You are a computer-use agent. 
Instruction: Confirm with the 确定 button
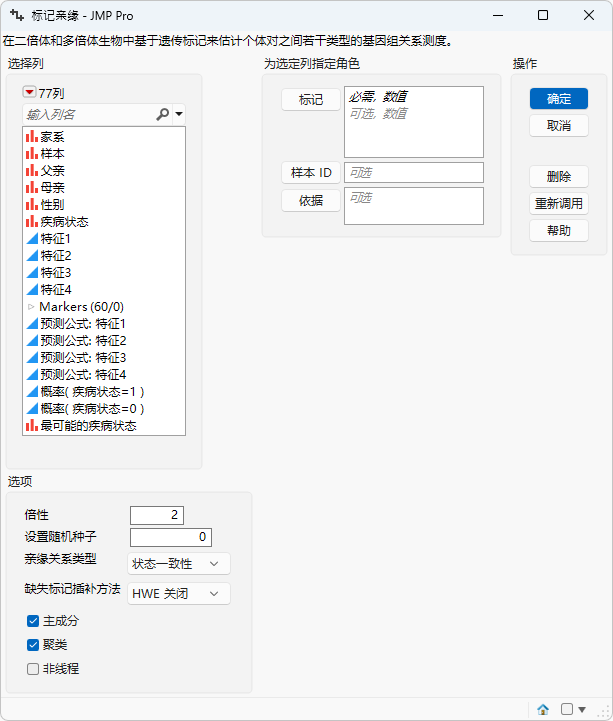pyautogui.click(x=559, y=99)
